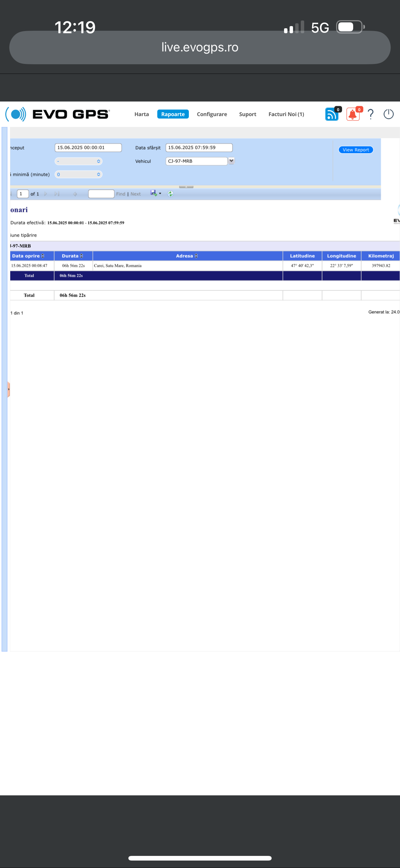Open the Vehicul dropdown arrow

pos(231,161)
